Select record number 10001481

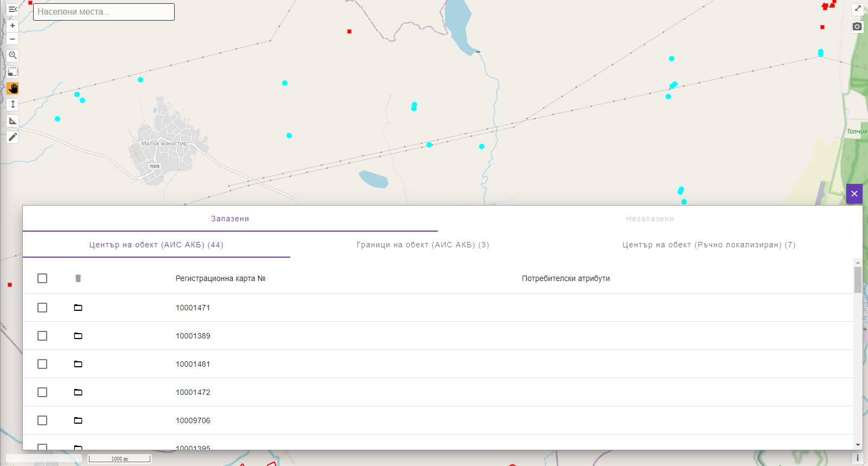point(193,364)
